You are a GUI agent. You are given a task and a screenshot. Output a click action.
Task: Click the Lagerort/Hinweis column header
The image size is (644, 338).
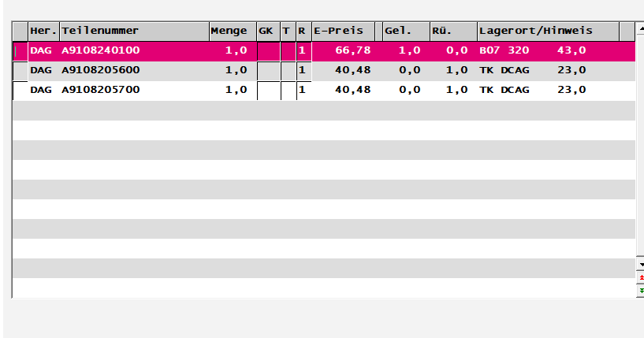tap(547, 31)
